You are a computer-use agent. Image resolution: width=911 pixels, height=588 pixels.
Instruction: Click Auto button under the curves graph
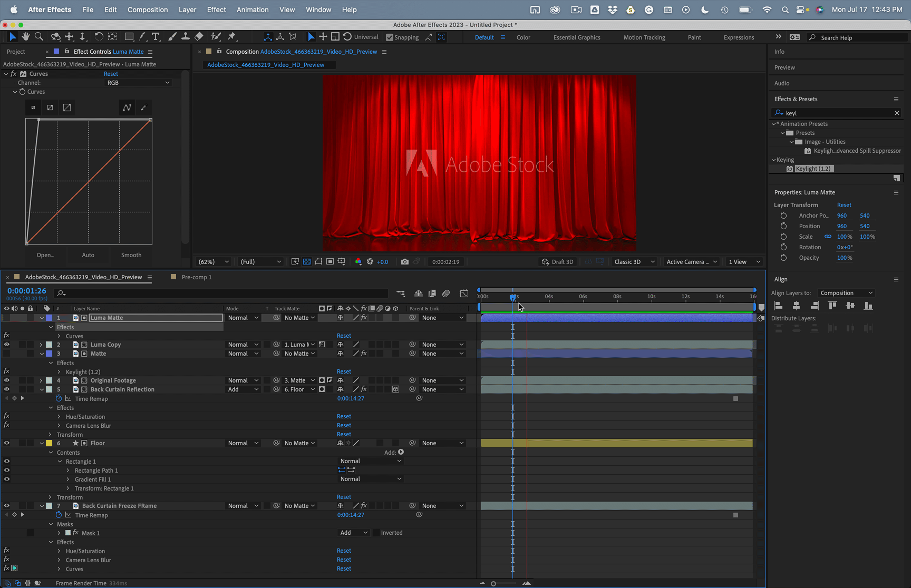[x=88, y=255]
